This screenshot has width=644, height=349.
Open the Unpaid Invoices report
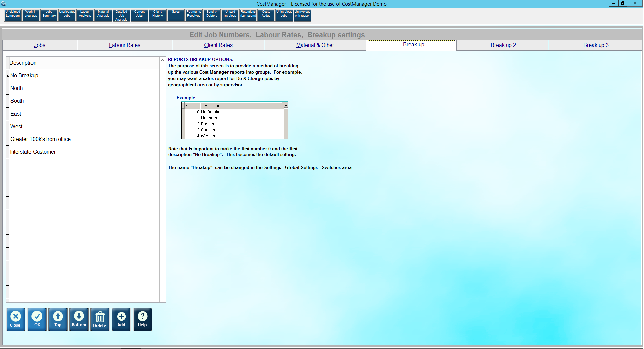point(230,15)
